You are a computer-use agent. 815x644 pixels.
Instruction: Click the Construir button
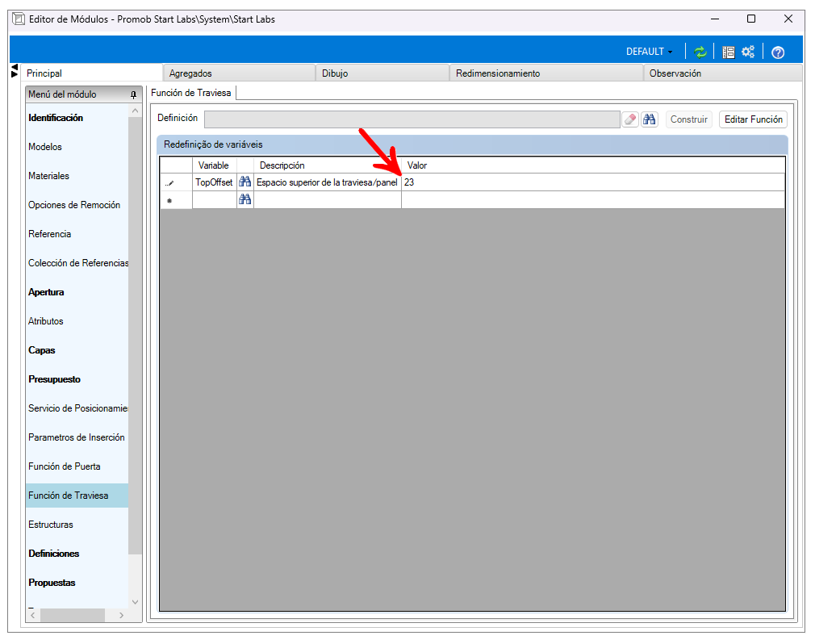pos(688,119)
